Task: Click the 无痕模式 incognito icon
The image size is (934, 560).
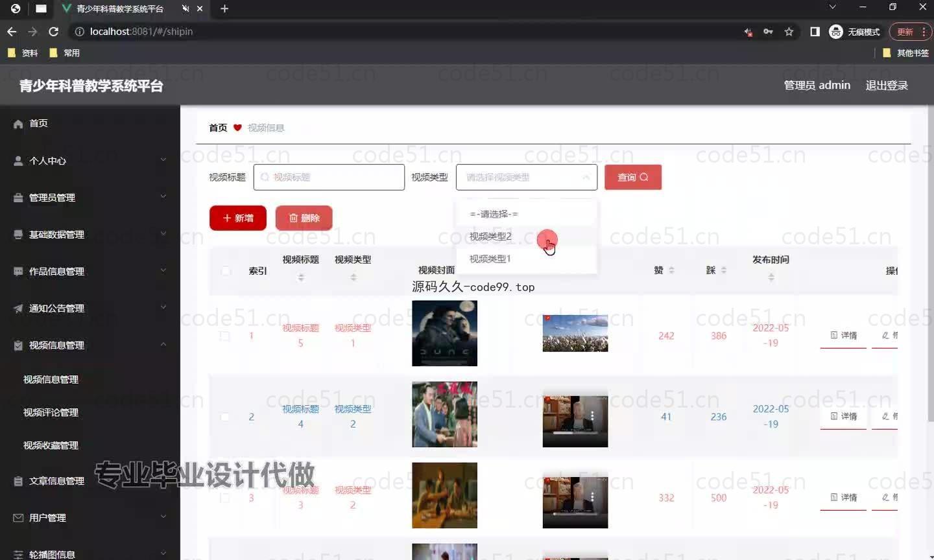Action: (836, 31)
